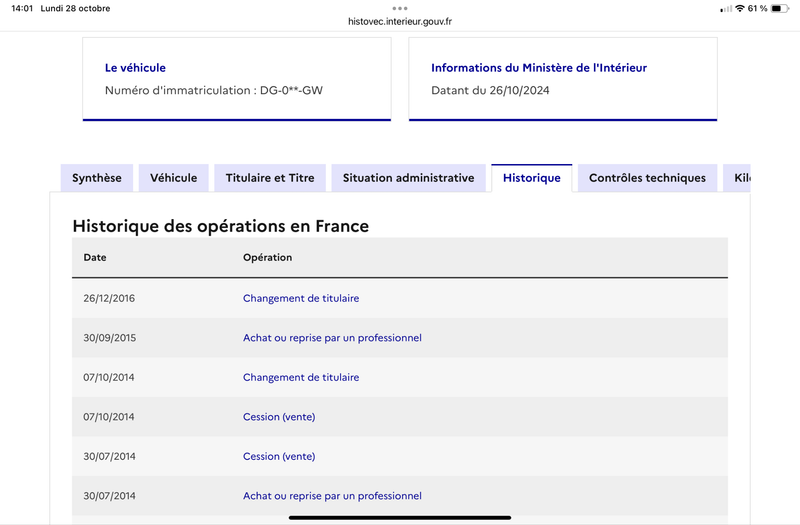Click the 26/12/2016 Changement de titulaire link
The height and width of the screenshot is (525, 800).
pos(301,298)
